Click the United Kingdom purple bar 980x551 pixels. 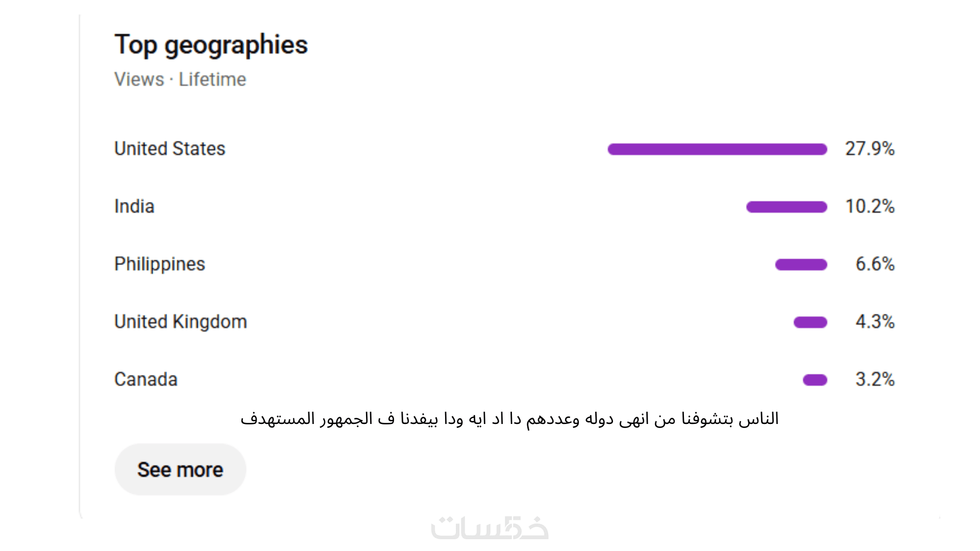click(x=810, y=322)
